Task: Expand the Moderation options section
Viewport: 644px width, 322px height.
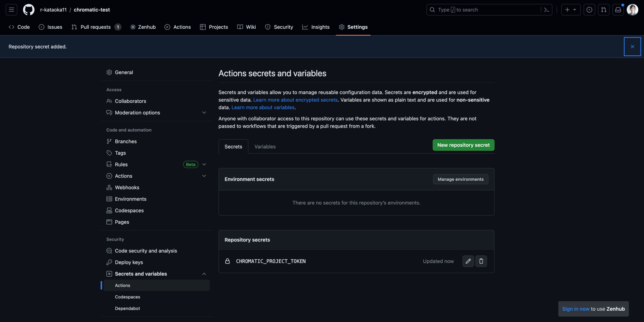Action: click(x=204, y=113)
